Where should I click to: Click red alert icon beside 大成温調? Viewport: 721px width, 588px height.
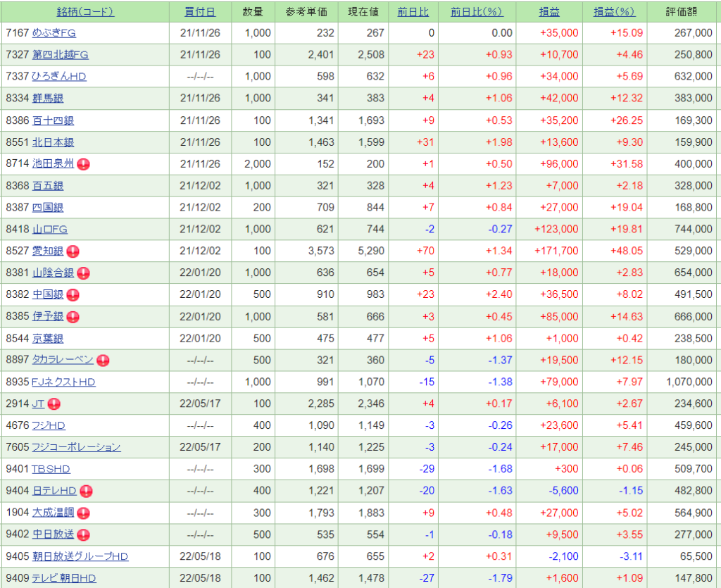pos(83,513)
